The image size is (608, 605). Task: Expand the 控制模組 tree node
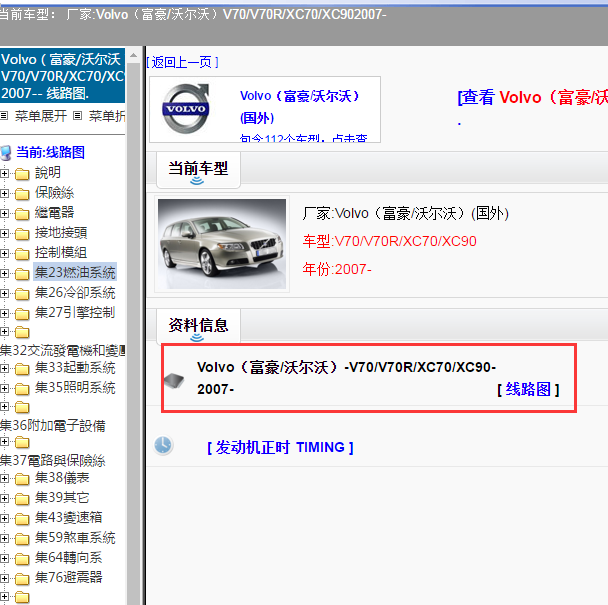4,253
